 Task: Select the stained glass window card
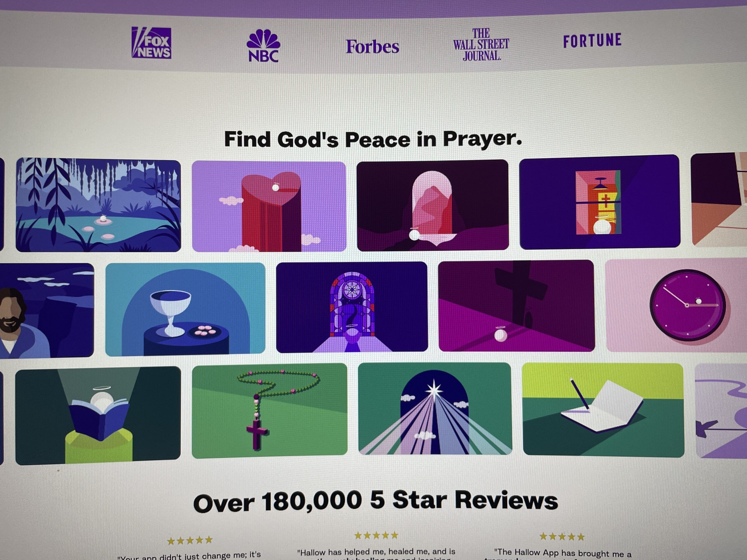click(352, 307)
